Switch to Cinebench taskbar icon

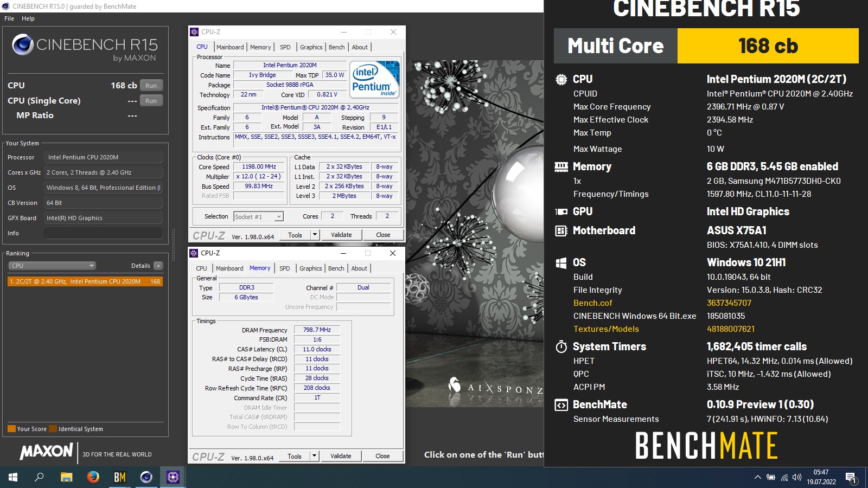click(x=146, y=477)
